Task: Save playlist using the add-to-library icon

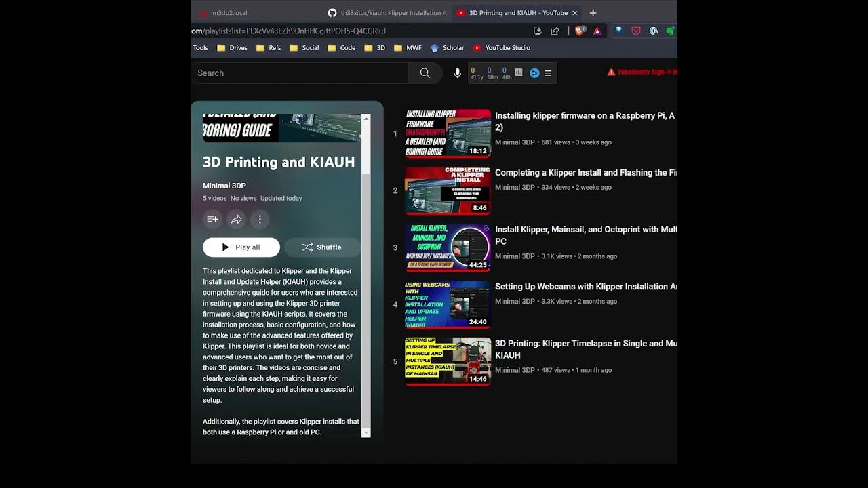Action: click(212, 219)
